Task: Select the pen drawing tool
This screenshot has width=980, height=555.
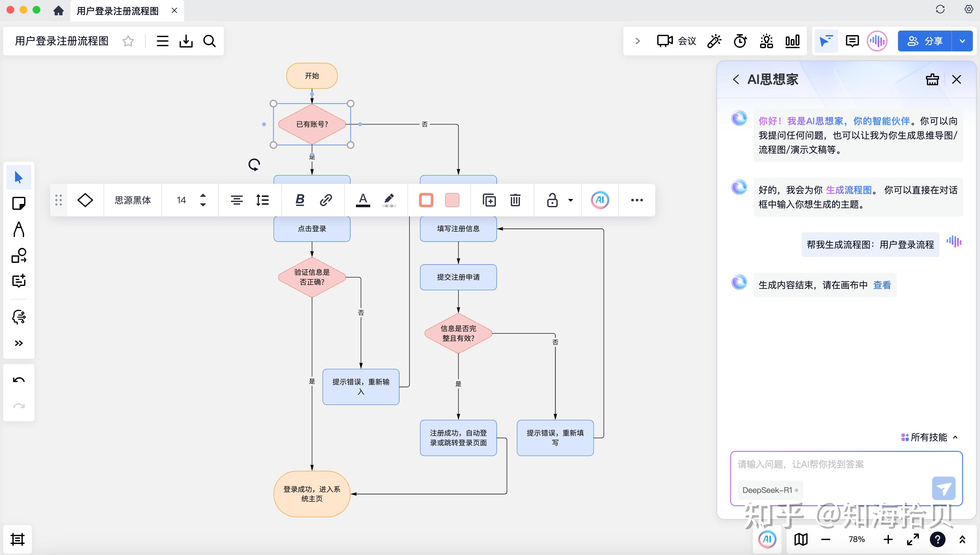Action: [x=19, y=229]
